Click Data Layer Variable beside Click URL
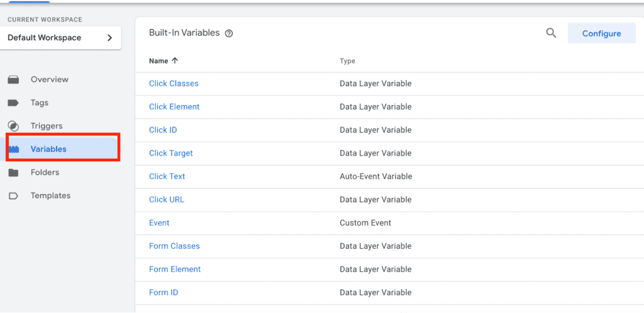This screenshot has width=644, height=313. tap(375, 200)
